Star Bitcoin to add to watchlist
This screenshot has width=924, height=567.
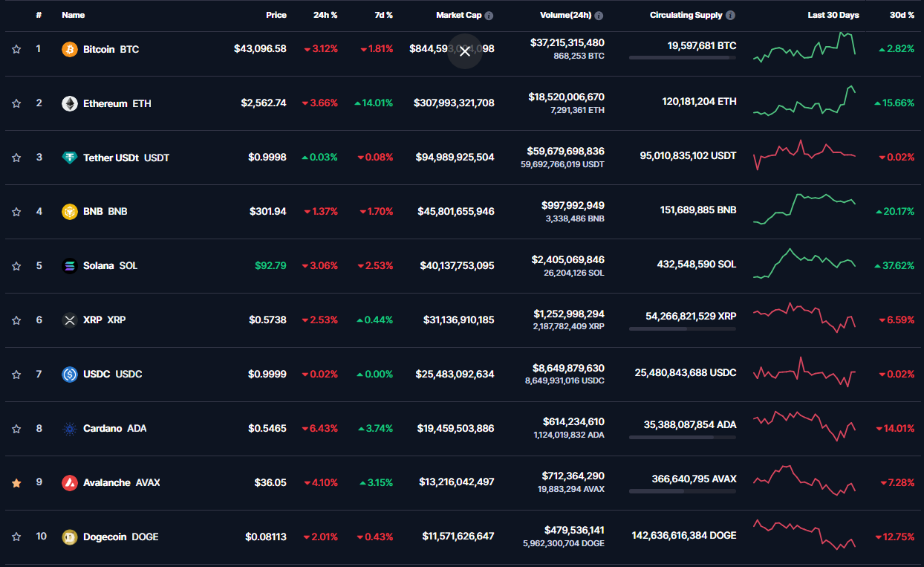click(16, 49)
